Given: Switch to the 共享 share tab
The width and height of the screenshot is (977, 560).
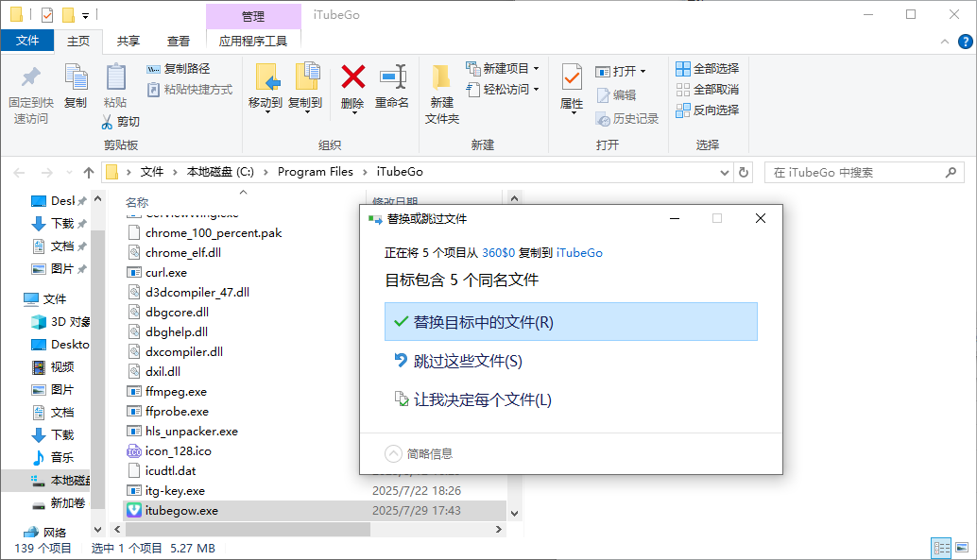Looking at the screenshot, I should [129, 42].
